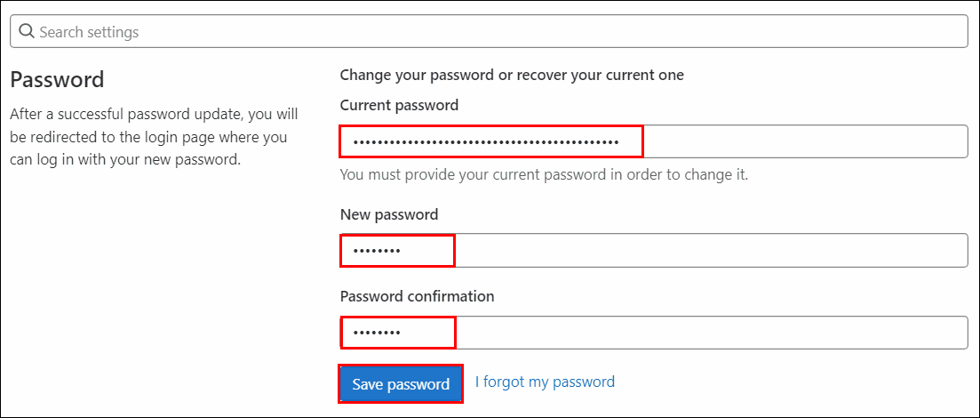The width and height of the screenshot is (980, 418).
Task: Click the Password confirmation label text
Action: 417,295
